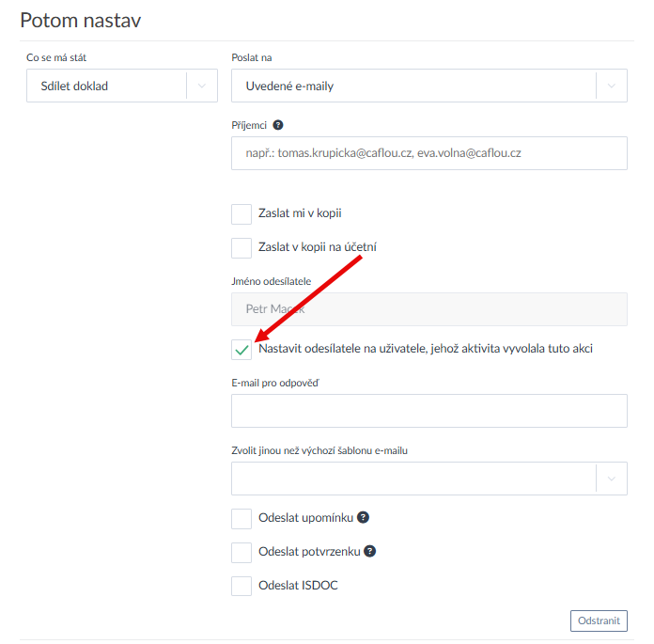Select the Uvedené e-maily combo box value

[x=413, y=86]
